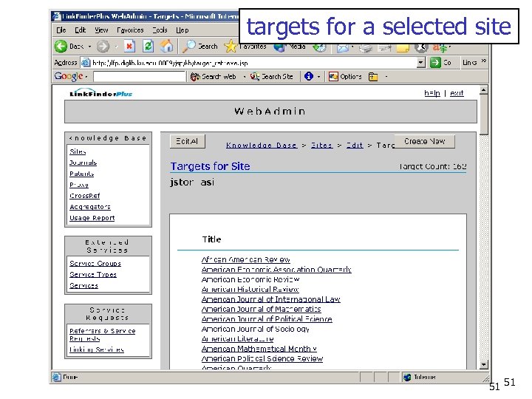Click the Forward arrow icon
This screenshot has height=399, width=532.
103,47
